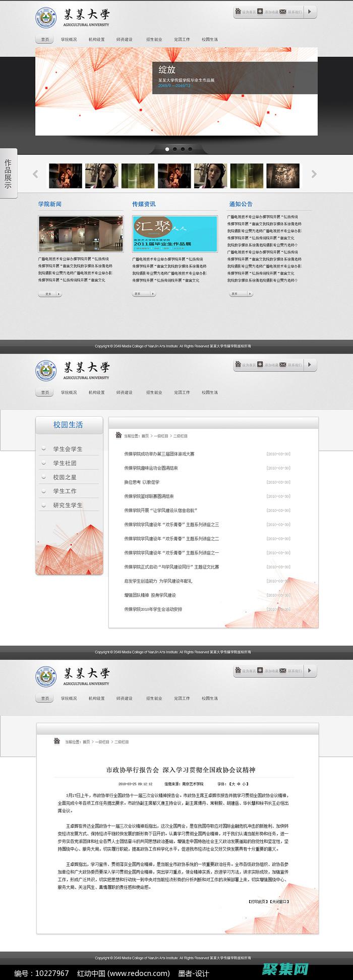Image resolution: width=353 pixels, height=980 pixels.
Task: Click the right-arrow button in the homepage header toolbar
Action: click(310, 11)
